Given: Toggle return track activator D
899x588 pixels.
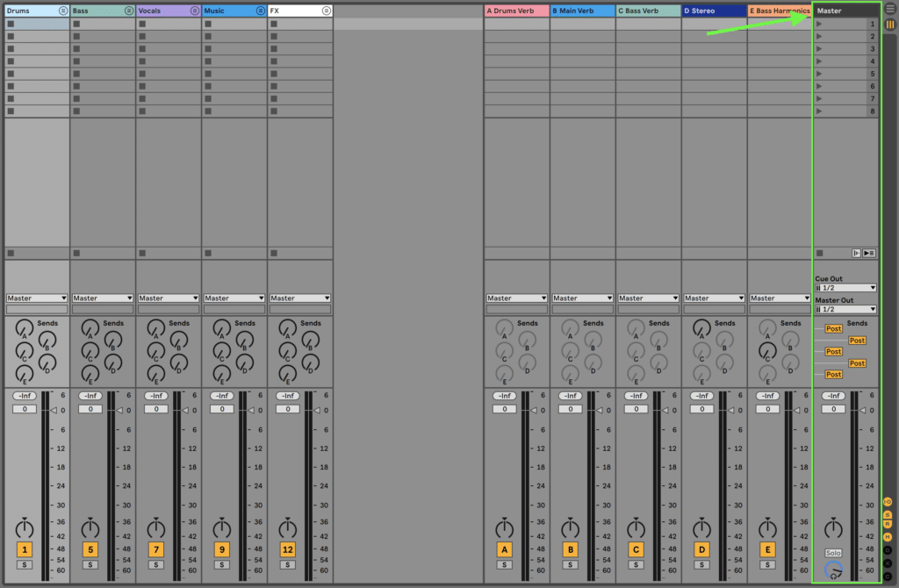Looking at the screenshot, I should point(701,549).
